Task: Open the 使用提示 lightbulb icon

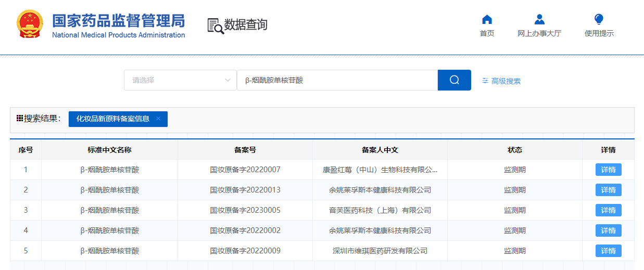Action: point(599,19)
